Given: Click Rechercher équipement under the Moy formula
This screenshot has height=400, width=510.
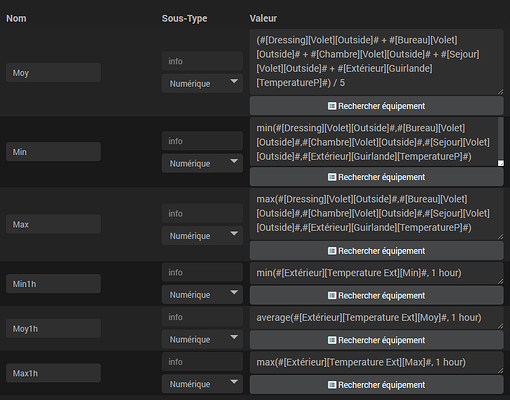Looking at the screenshot, I should coord(376,106).
